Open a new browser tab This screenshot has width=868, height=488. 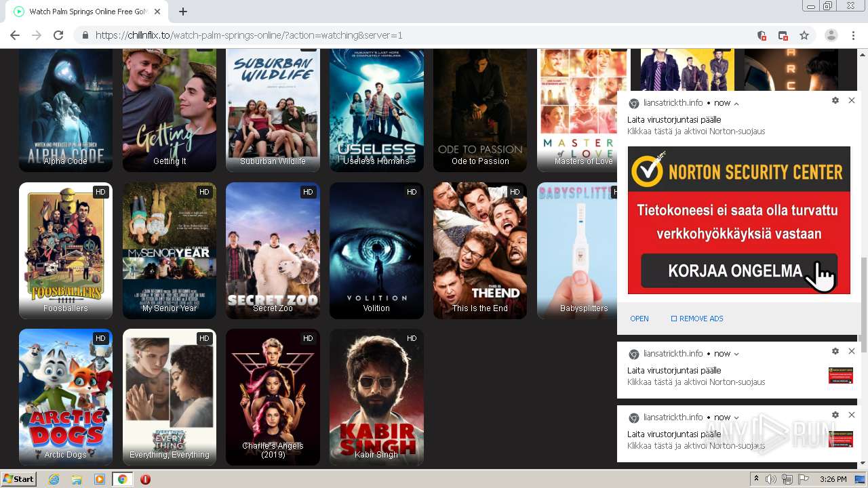(183, 12)
